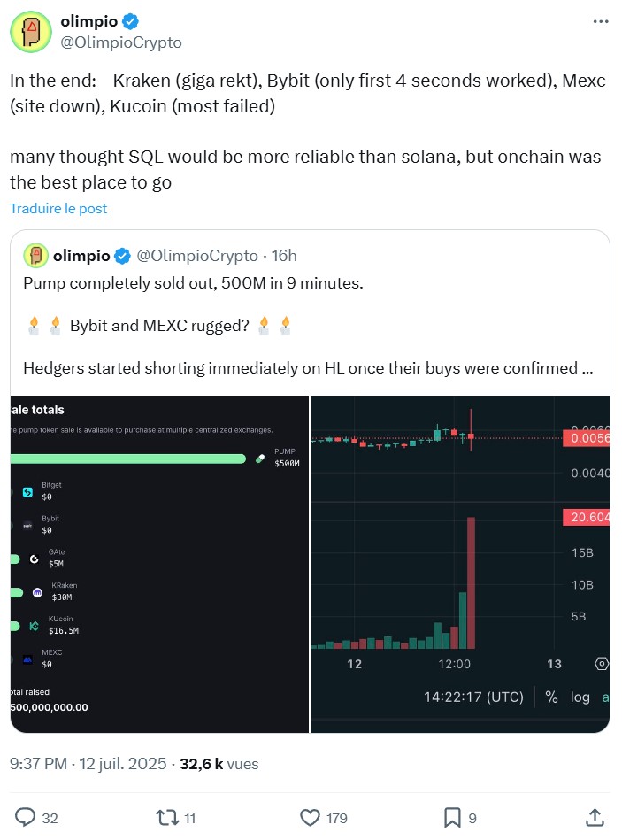
Task: Toggle percentage scale on the price chart
Action: pyautogui.click(x=550, y=697)
